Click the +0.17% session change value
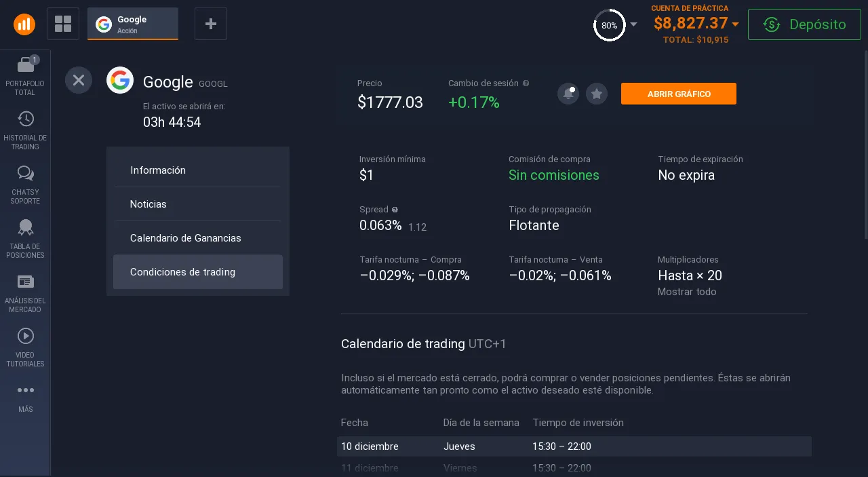 (x=474, y=102)
